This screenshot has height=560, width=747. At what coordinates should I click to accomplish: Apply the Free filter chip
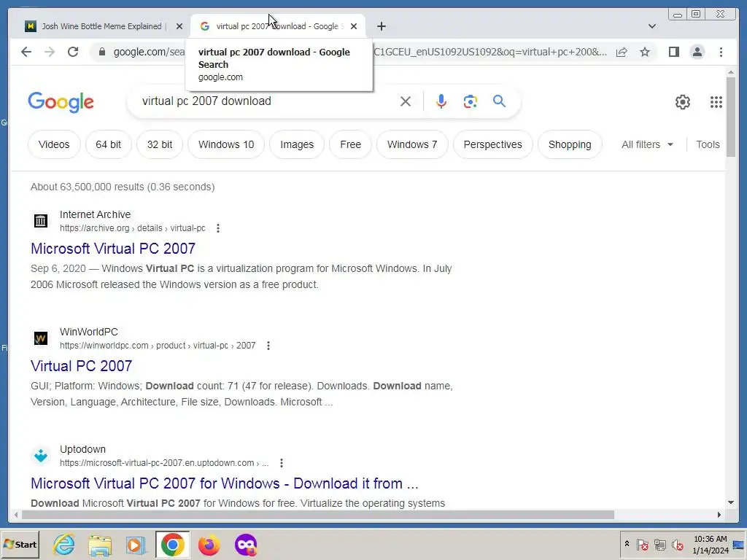[x=351, y=144]
